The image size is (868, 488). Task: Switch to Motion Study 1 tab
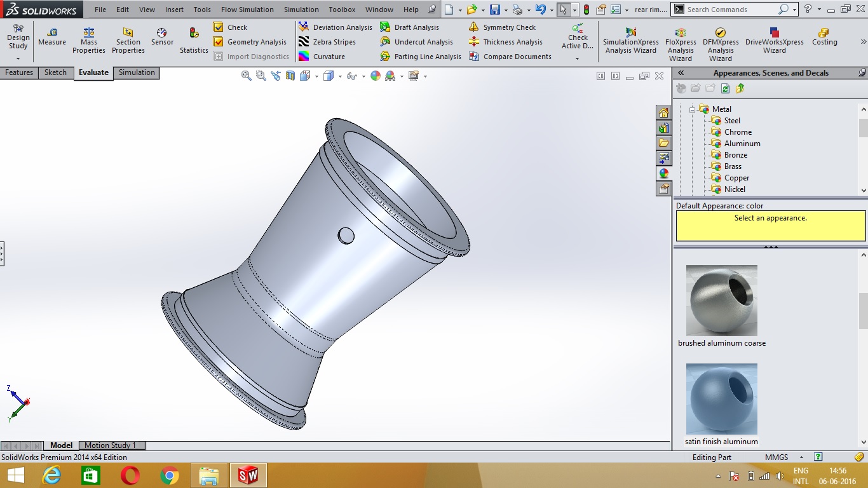click(110, 445)
